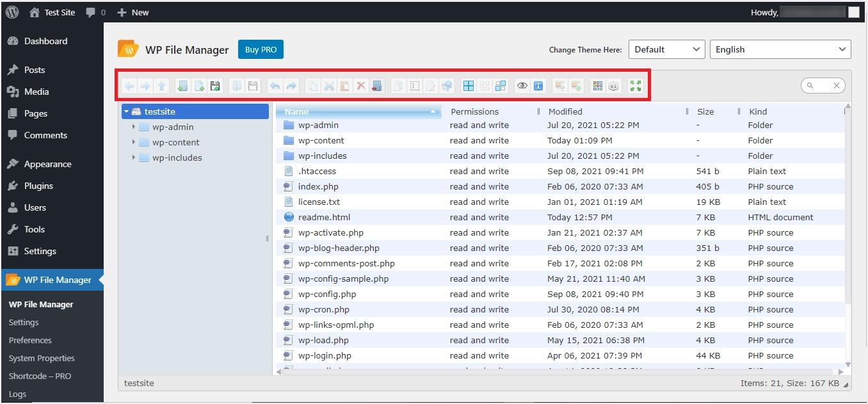Expand the wp-admin folder in tree
Image resolution: width=868 pixels, height=404 pixels.
134,127
